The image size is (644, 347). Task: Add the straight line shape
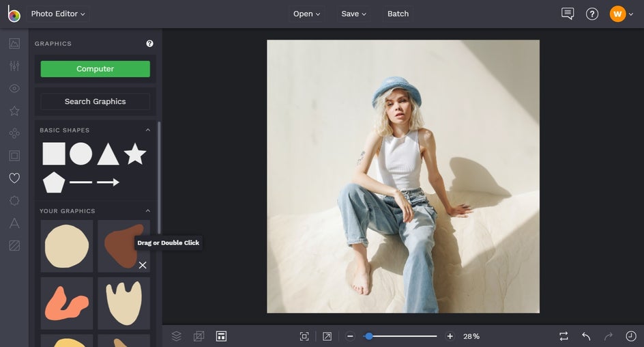coord(81,182)
